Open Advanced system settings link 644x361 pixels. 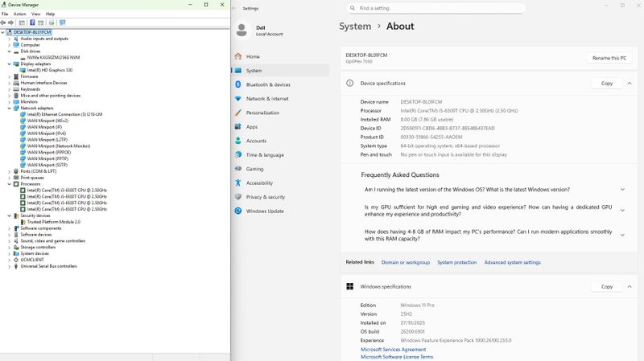pos(512,262)
